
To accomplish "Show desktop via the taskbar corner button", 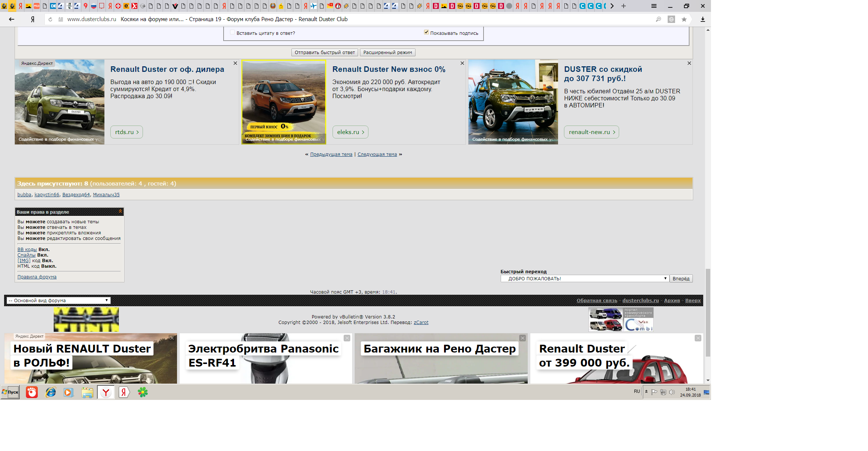I will (707, 392).
